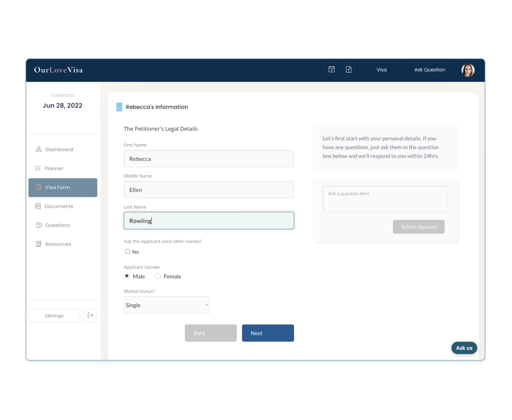Viewport: 512px width, 420px height.
Task: Select the Female gender radio button
Action: [158, 276]
